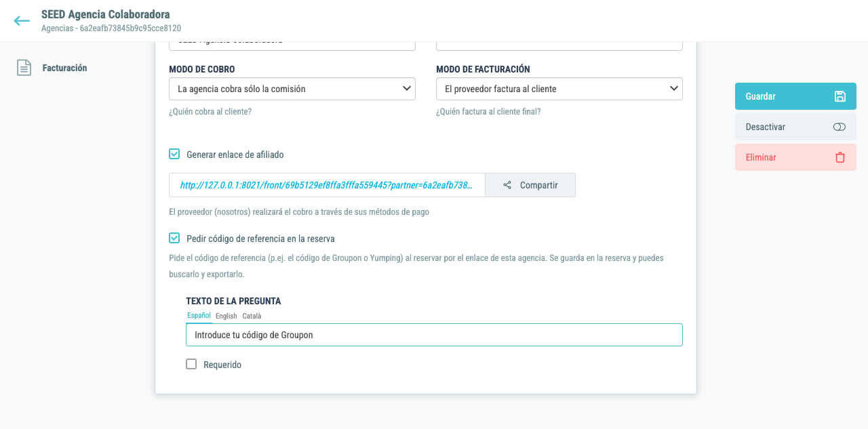Click the floppy disk save icon
Viewport: 868px width, 429px height.
[x=840, y=96]
